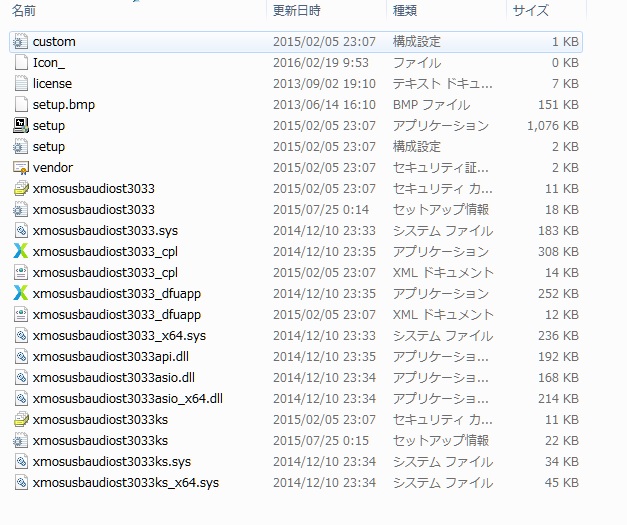Select the file name custom
Viewport: 627px width, 525px height.
(54, 42)
